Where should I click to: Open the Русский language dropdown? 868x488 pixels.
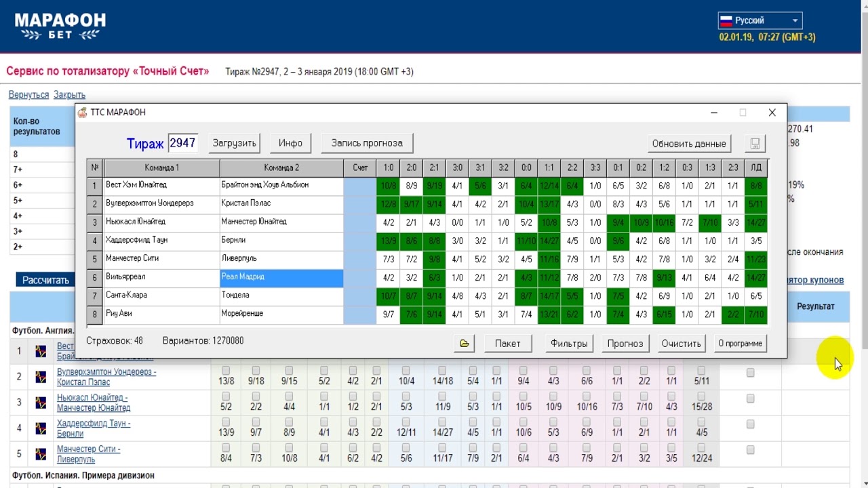pyautogui.click(x=760, y=20)
